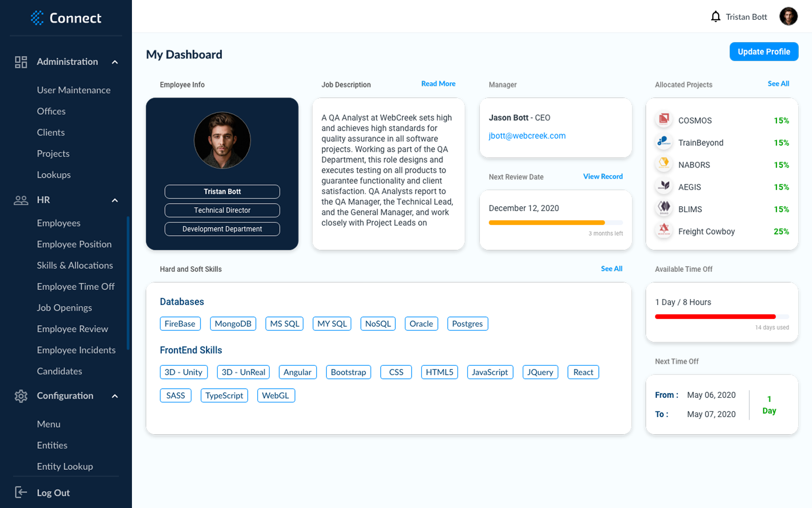Click the TrainBeyond project icon
This screenshot has height=508, width=812.
664,142
